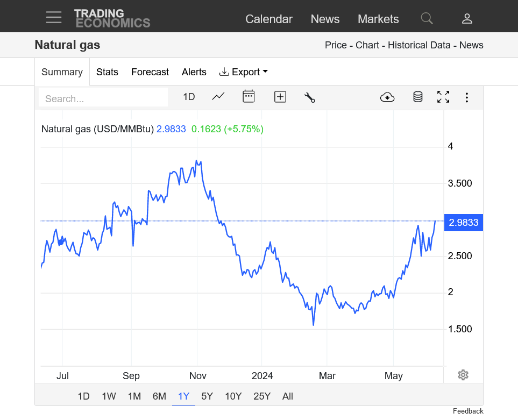Screen dimensions: 518x420
Task: Click the Price - Chart - Historical Data - News text
Action: tap(404, 45)
